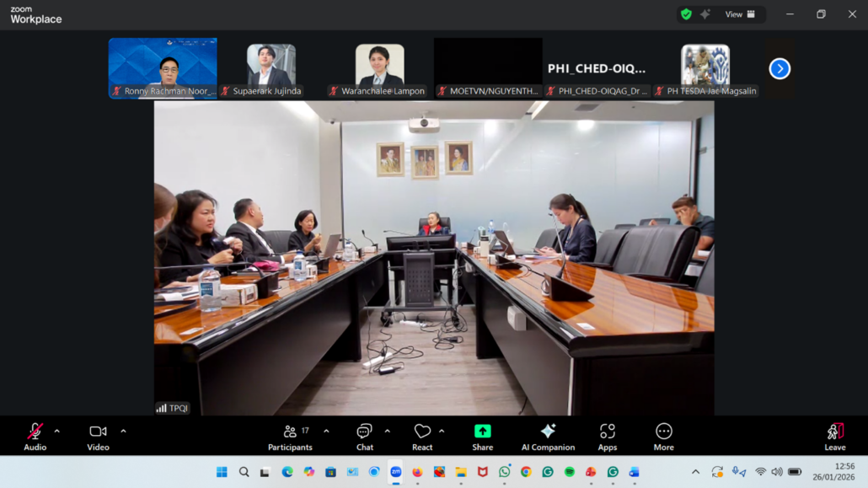Turn on camera with the Video button

coord(98,436)
